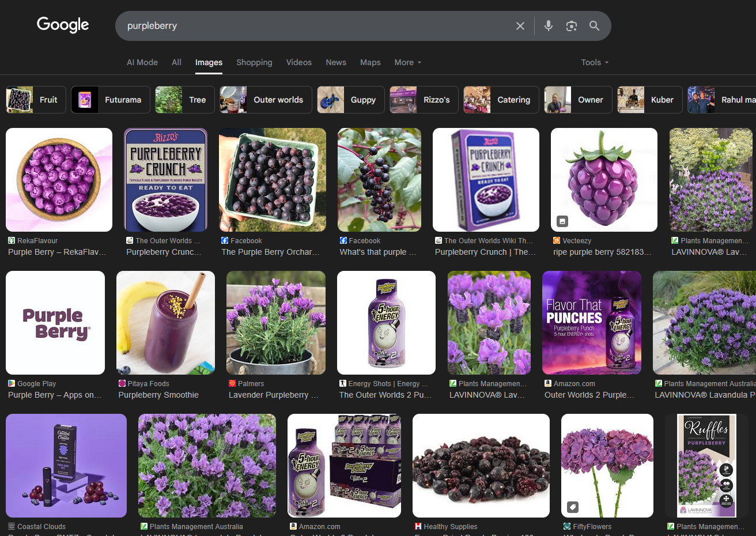This screenshot has height=536, width=756.
Task: Click 'The Purple Berry Orchar...' title
Action: (x=270, y=252)
